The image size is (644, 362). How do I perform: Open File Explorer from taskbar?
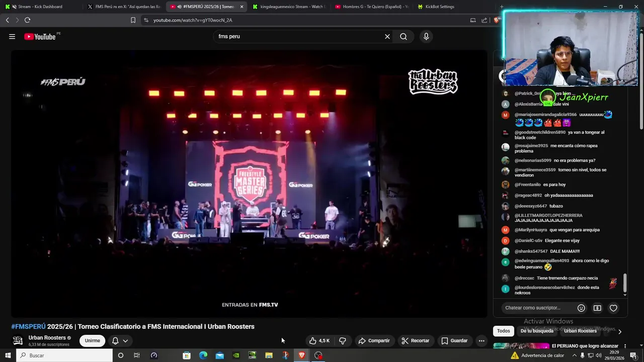(269, 355)
